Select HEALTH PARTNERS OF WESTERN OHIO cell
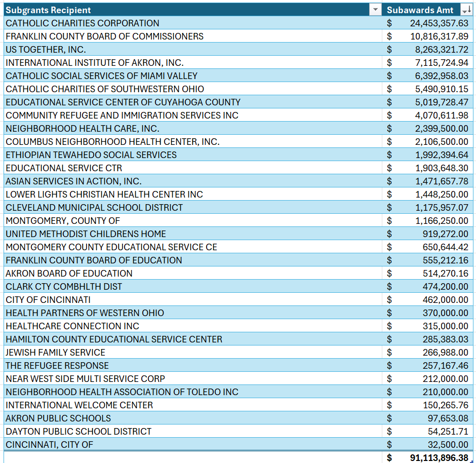This screenshot has height=463, width=476. tap(193, 313)
